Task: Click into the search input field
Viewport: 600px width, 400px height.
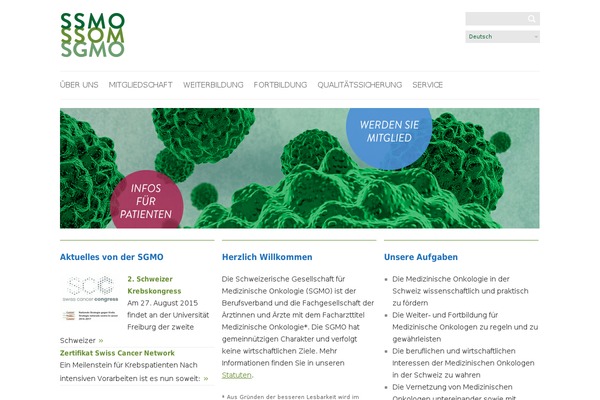Action: click(x=495, y=19)
